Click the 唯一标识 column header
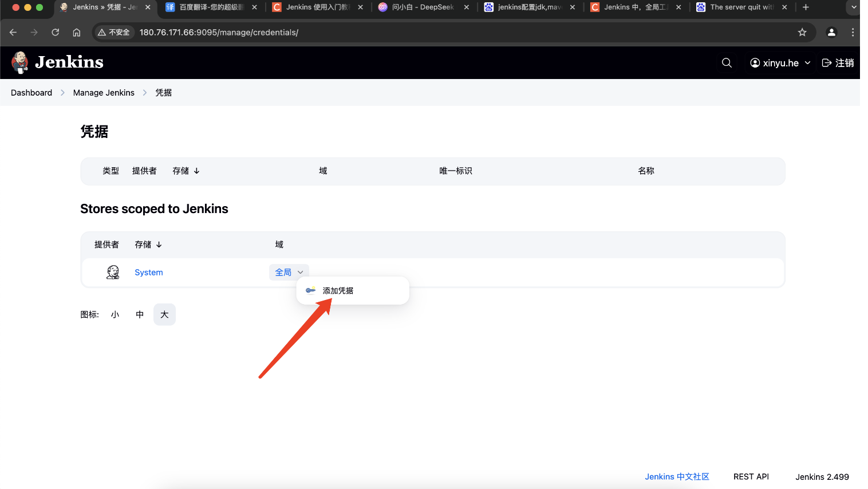The image size is (868, 489). point(456,171)
